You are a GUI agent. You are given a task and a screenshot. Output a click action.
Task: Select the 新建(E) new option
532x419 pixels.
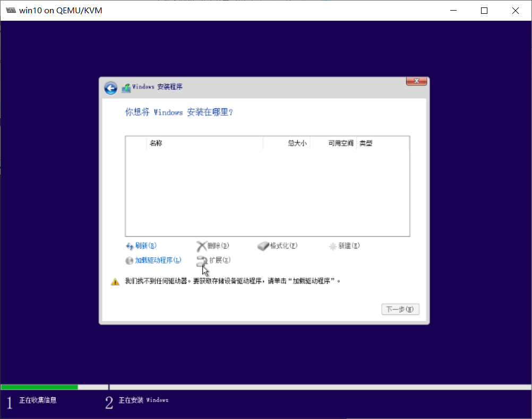point(349,246)
